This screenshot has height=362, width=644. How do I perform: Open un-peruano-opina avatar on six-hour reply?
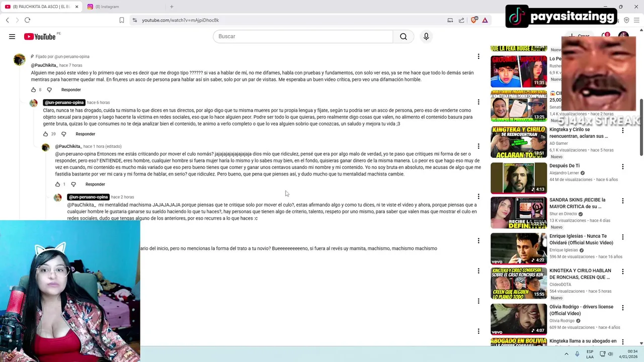click(x=34, y=103)
